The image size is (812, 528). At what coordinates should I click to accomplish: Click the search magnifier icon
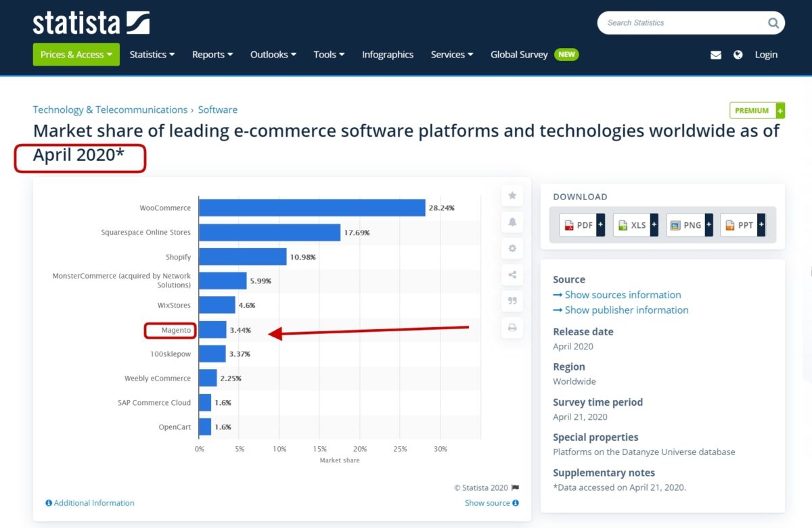pyautogui.click(x=773, y=23)
